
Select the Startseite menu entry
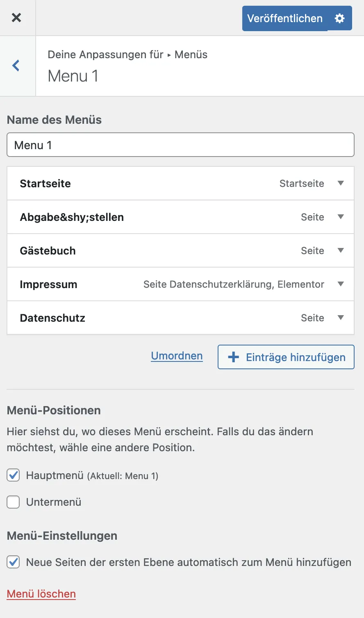(180, 183)
